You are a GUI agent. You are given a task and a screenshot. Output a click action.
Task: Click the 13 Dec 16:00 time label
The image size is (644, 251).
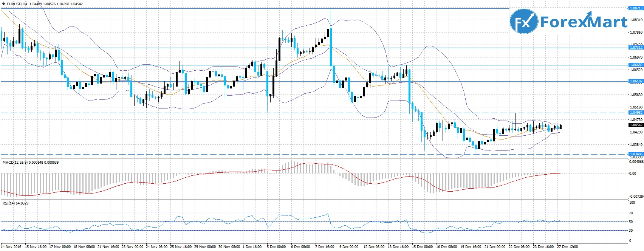coord(398,247)
